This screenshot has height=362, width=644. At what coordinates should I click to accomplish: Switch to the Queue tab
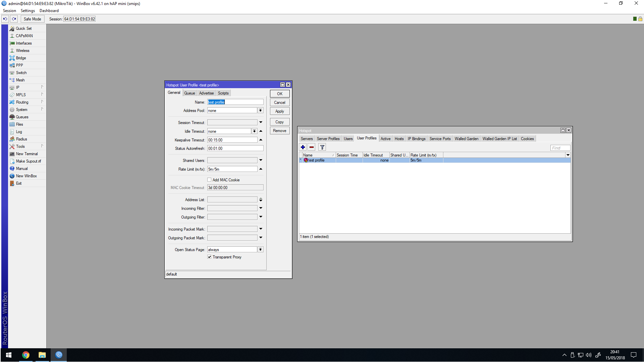click(190, 93)
